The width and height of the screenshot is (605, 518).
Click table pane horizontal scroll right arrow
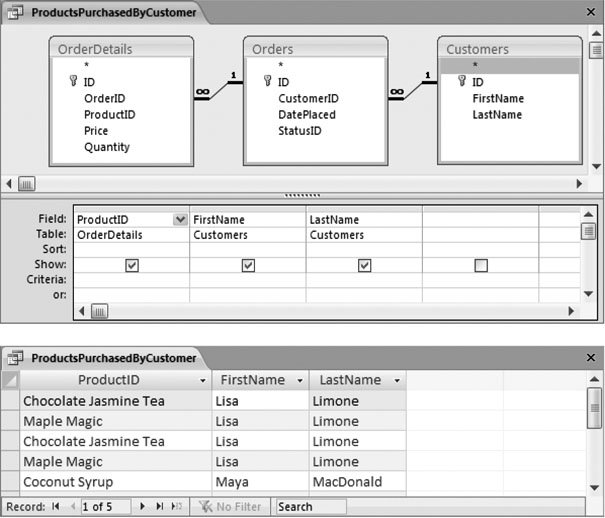click(579, 184)
